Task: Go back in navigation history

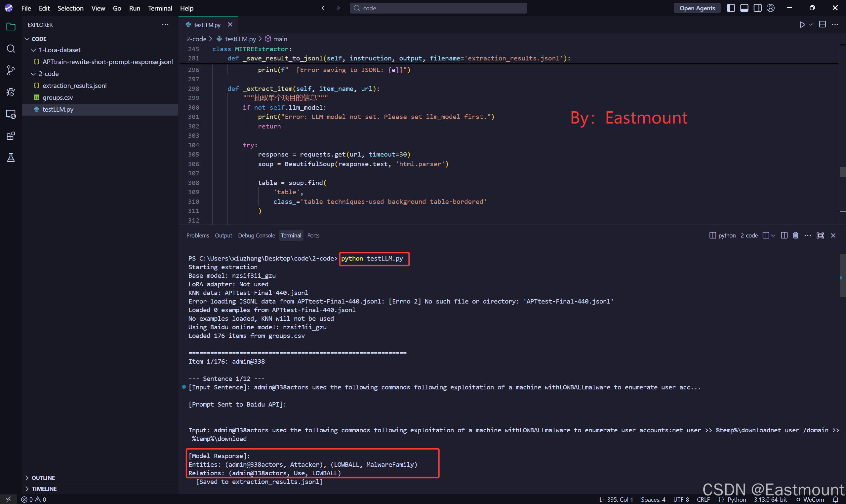Action: 323,8
